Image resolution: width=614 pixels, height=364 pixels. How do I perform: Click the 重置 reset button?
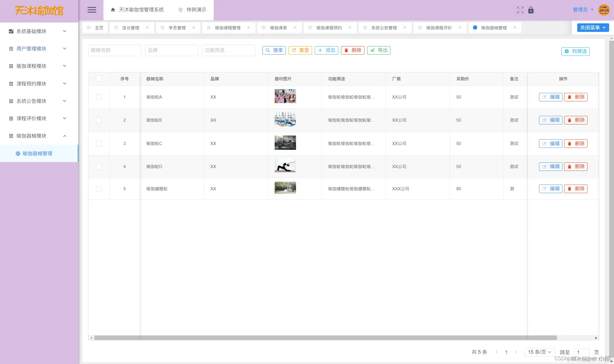(300, 50)
